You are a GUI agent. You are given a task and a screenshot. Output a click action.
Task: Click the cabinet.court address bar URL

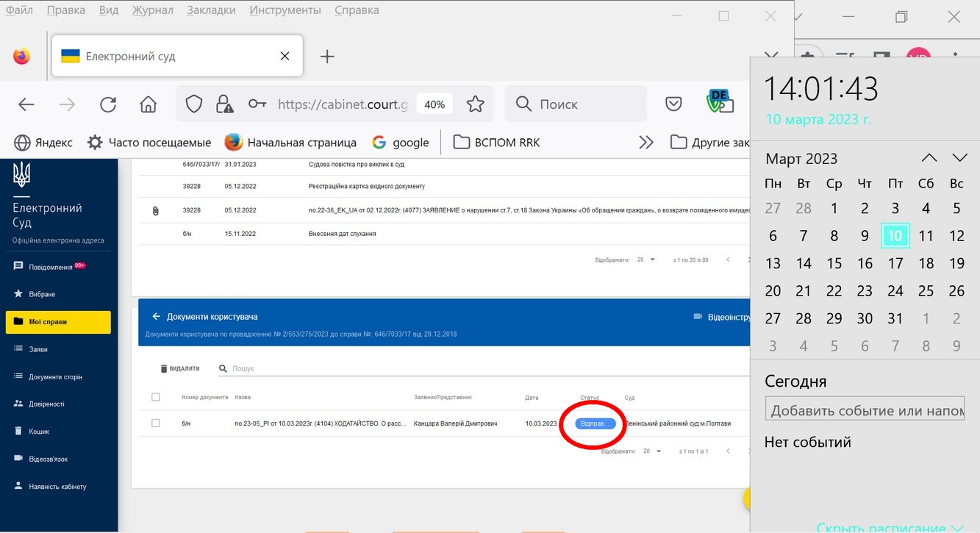point(342,104)
